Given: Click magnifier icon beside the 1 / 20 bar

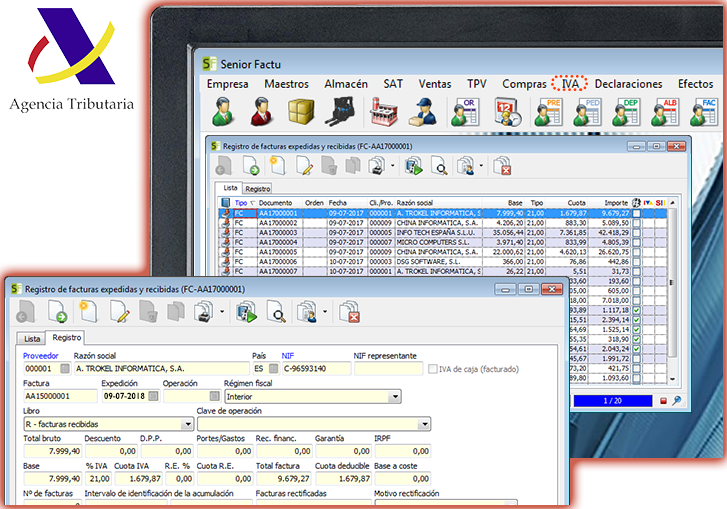Looking at the screenshot, I should point(677,400).
